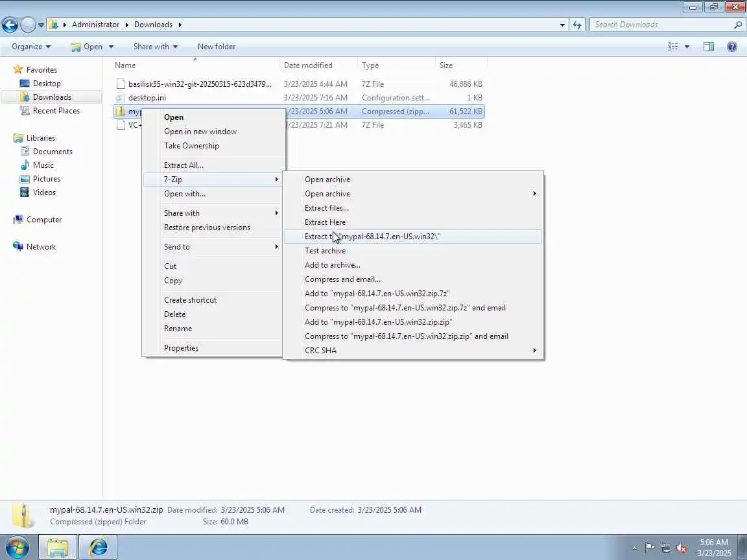Viewport: 747px width, 560px height.
Task: Click the Change your view icon
Action: click(x=672, y=47)
